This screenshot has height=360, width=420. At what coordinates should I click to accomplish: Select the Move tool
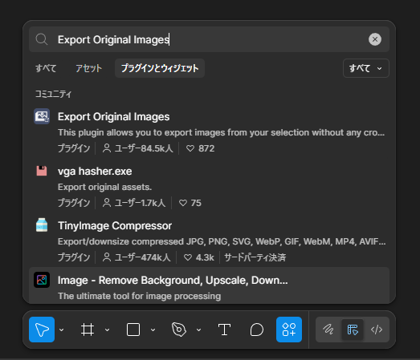coord(42,330)
